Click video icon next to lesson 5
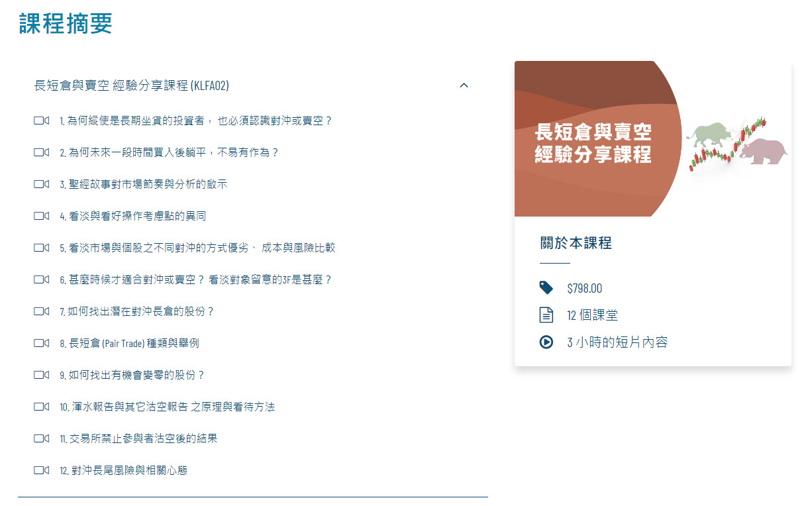Viewport: 812px width, 506px height. 41,248
